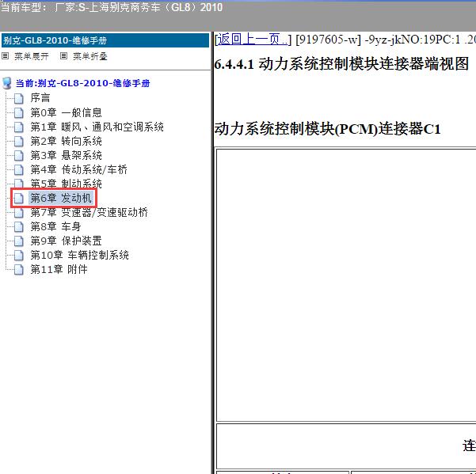The height and width of the screenshot is (474, 476).
Task: Click the page icon for 第3章 悬架系统
Action: pyautogui.click(x=19, y=156)
